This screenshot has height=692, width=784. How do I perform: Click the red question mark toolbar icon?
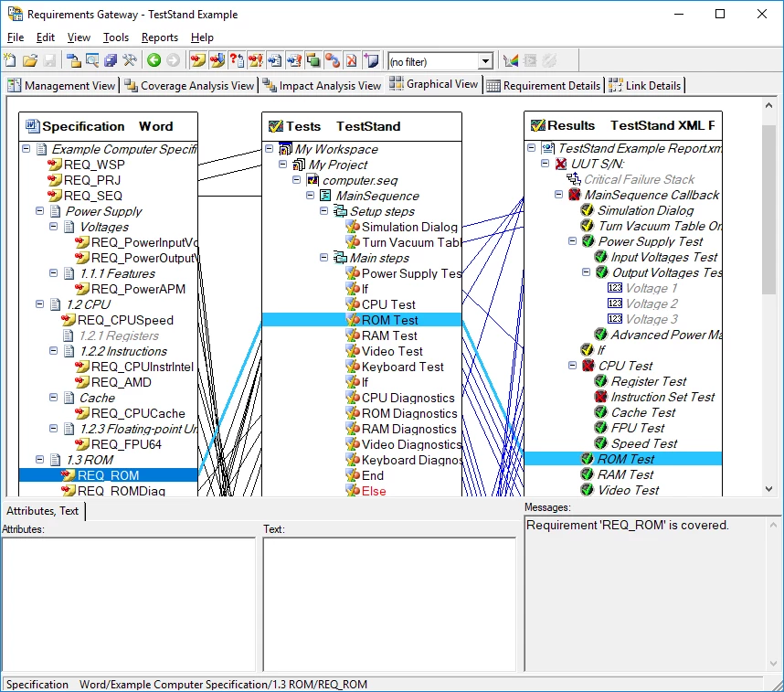point(236,60)
